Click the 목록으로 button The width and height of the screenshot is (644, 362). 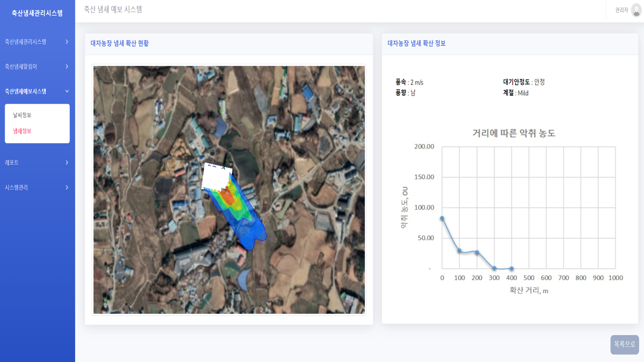click(624, 344)
